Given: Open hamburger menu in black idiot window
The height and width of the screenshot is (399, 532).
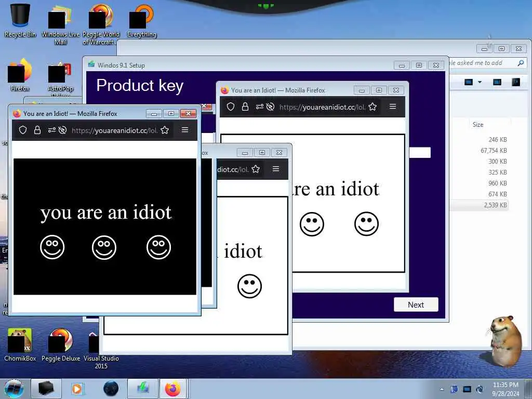Looking at the screenshot, I should (x=185, y=129).
